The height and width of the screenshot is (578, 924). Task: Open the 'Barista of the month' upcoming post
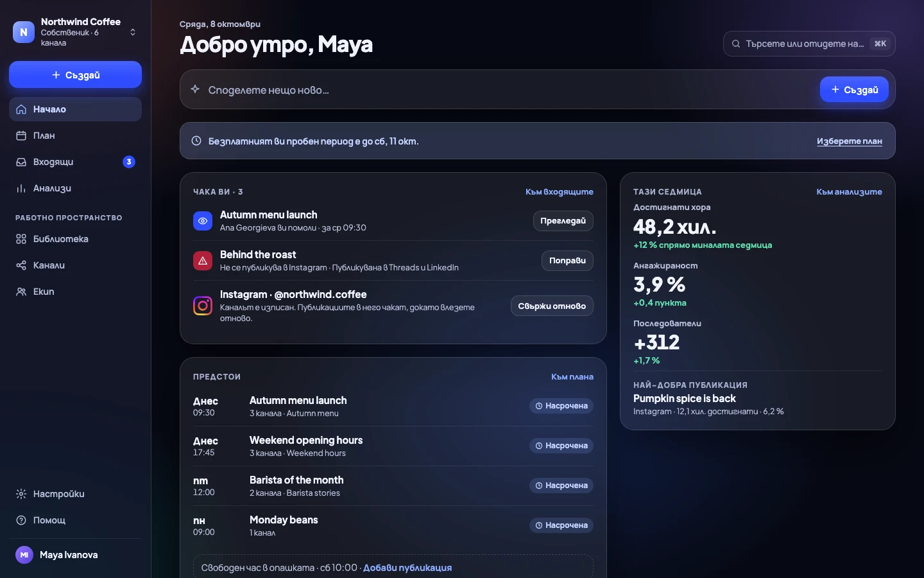click(x=393, y=486)
